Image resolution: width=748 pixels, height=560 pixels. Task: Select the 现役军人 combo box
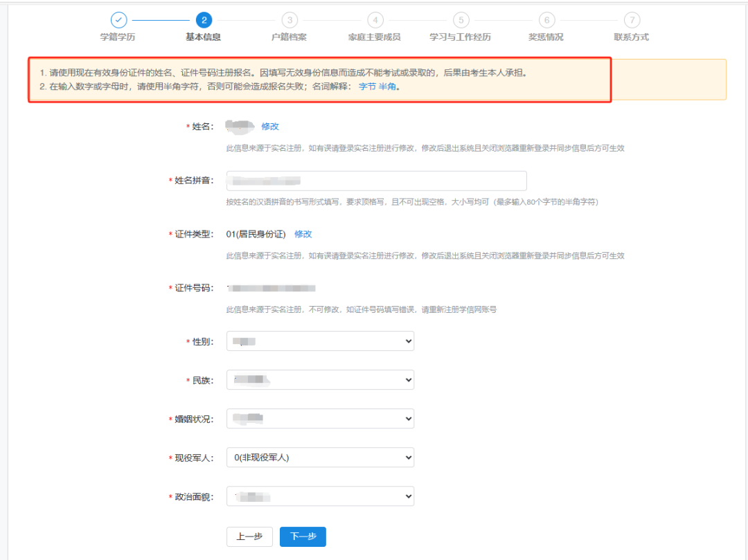[320, 458]
